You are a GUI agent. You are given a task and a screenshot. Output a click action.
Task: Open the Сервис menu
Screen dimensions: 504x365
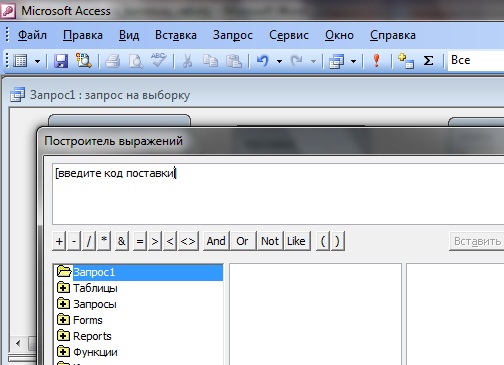pyautogui.click(x=289, y=35)
